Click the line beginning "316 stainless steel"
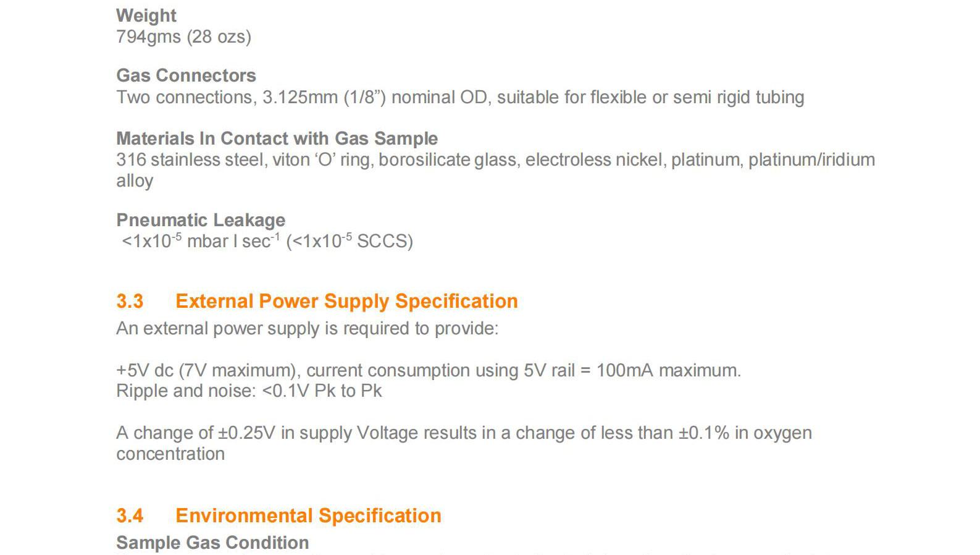This screenshot has height=555, width=980. pos(495,160)
